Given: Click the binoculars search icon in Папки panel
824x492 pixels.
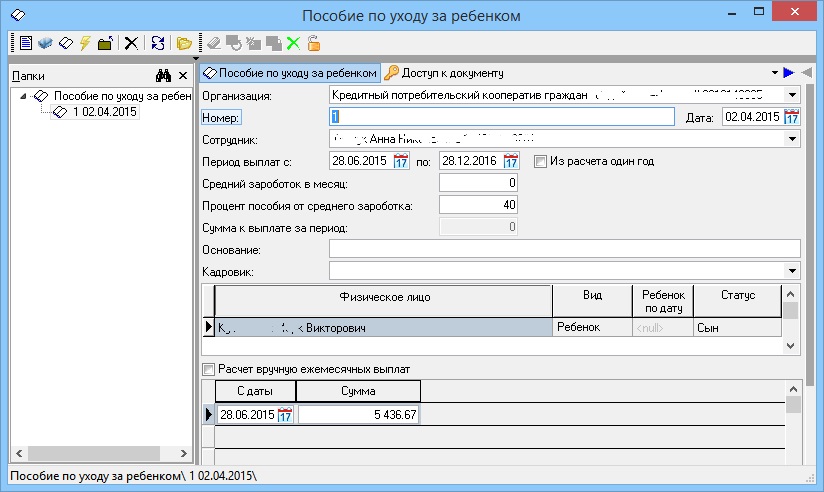Looking at the screenshot, I should [x=163, y=76].
